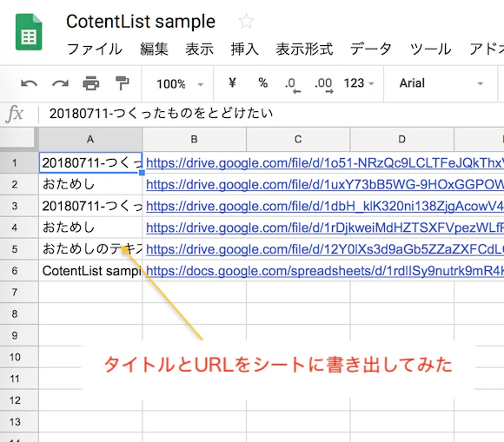Decrease decimal places button
Image resolution: width=504 pixels, height=442 pixels.
(293, 85)
